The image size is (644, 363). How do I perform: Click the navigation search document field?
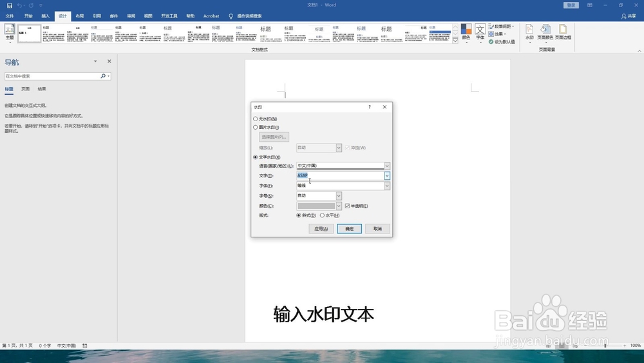click(x=52, y=76)
